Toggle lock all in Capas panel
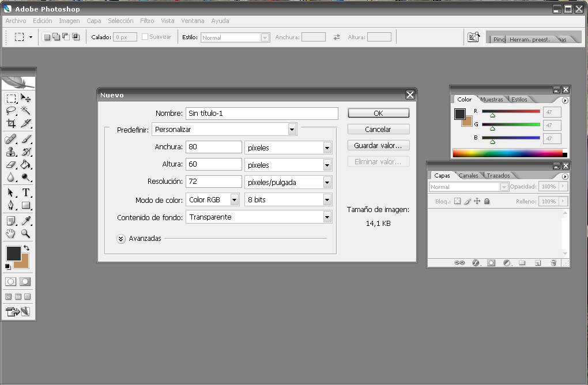The width and height of the screenshot is (588, 385). 487,201
